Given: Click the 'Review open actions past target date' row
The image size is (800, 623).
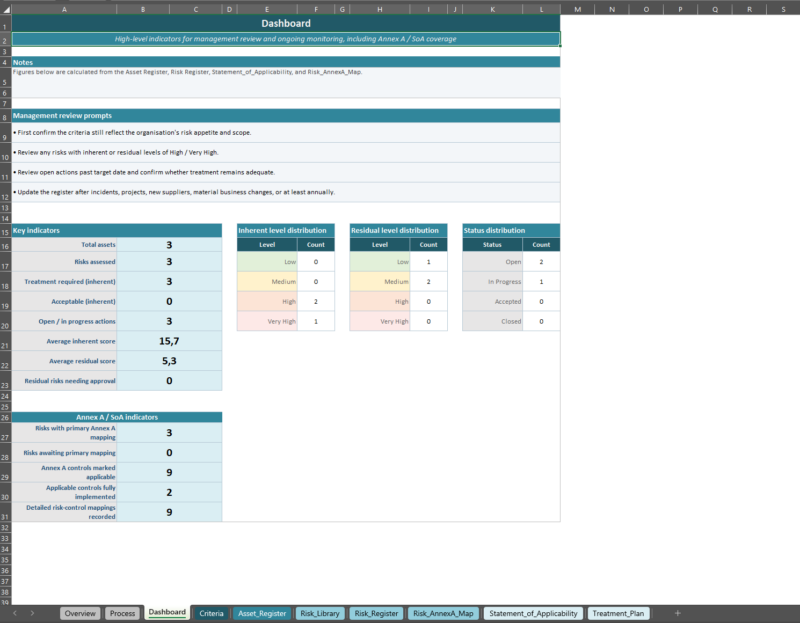Looking at the screenshot, I should [x=286, y=172].
